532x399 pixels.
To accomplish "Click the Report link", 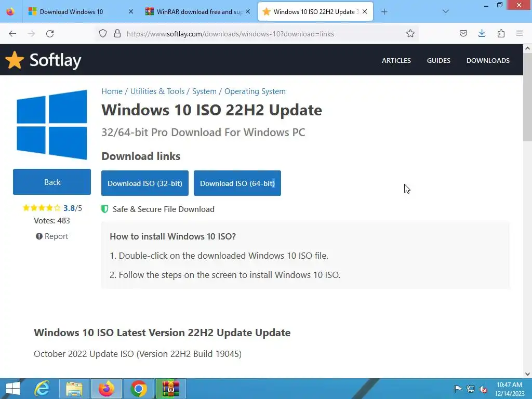I will click(x=52, y=236).
